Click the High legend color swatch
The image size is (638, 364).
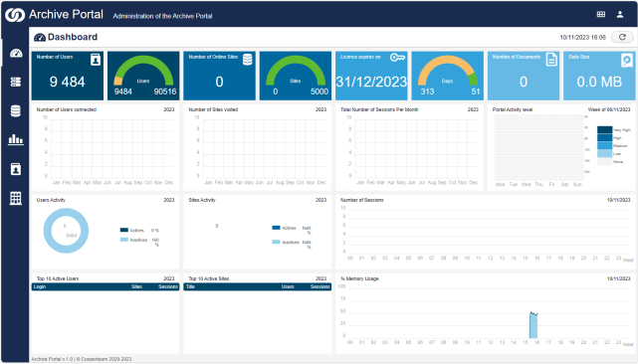point(604,137)
